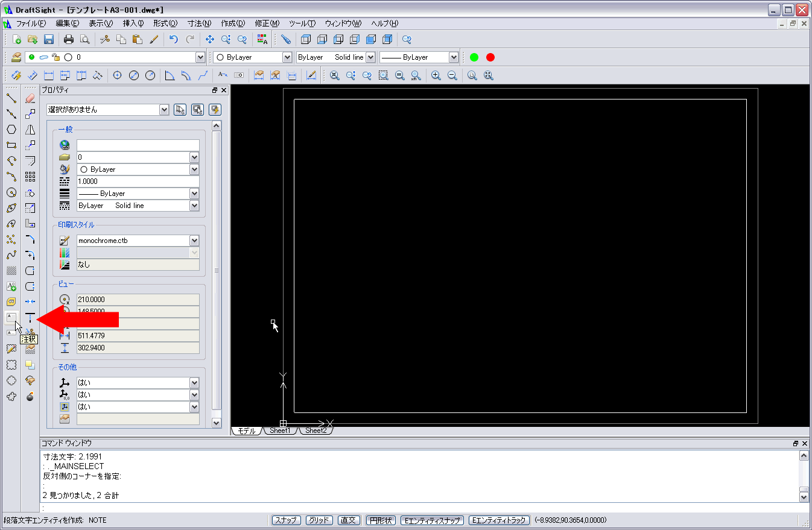Create a new drawing file
This screenshot has width=812, height=530.
point(17,40)
